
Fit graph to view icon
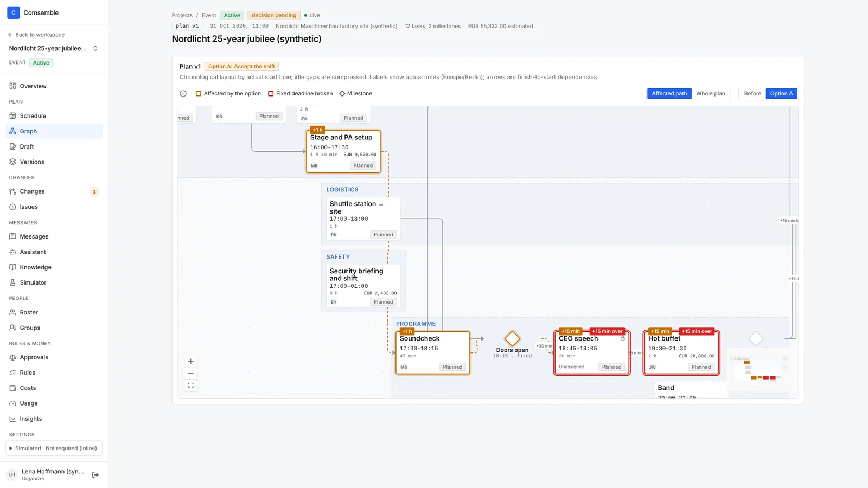tap(190, 386)
